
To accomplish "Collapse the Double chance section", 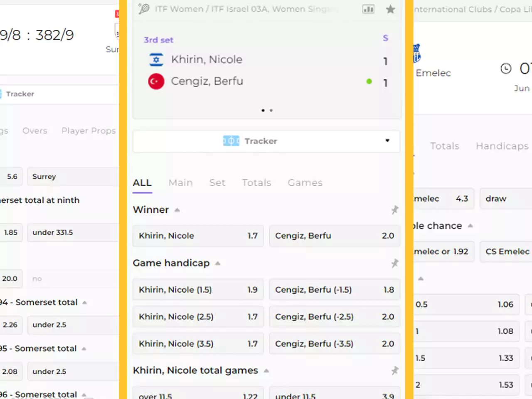I will (x=470, y=226).
